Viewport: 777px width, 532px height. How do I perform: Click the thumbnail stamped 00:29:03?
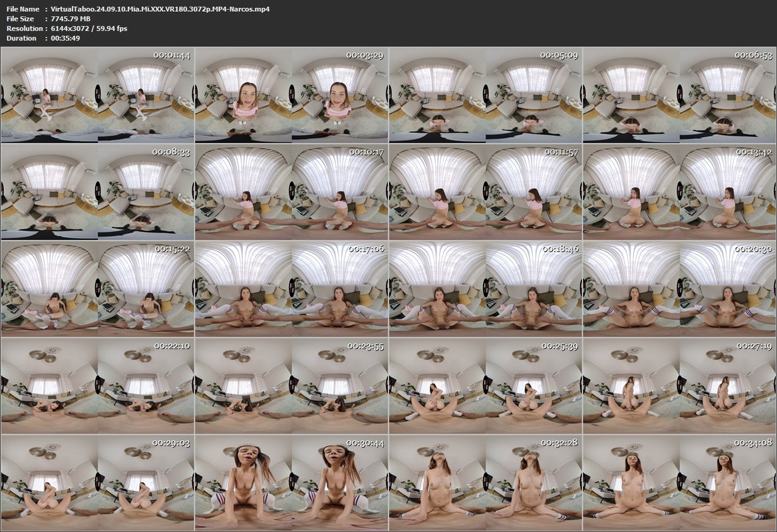(x=98, y=483)
